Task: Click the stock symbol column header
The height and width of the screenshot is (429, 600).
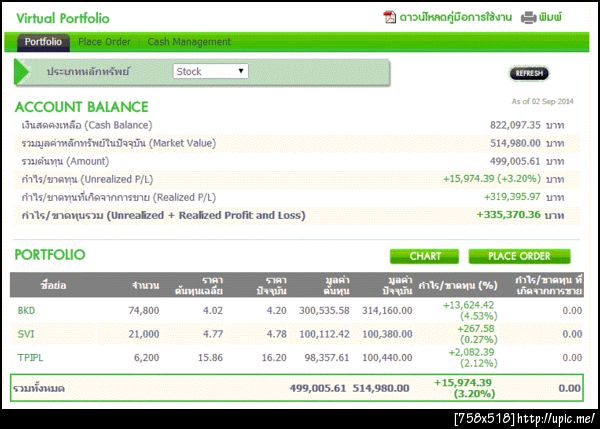Action: coord(53,285)
